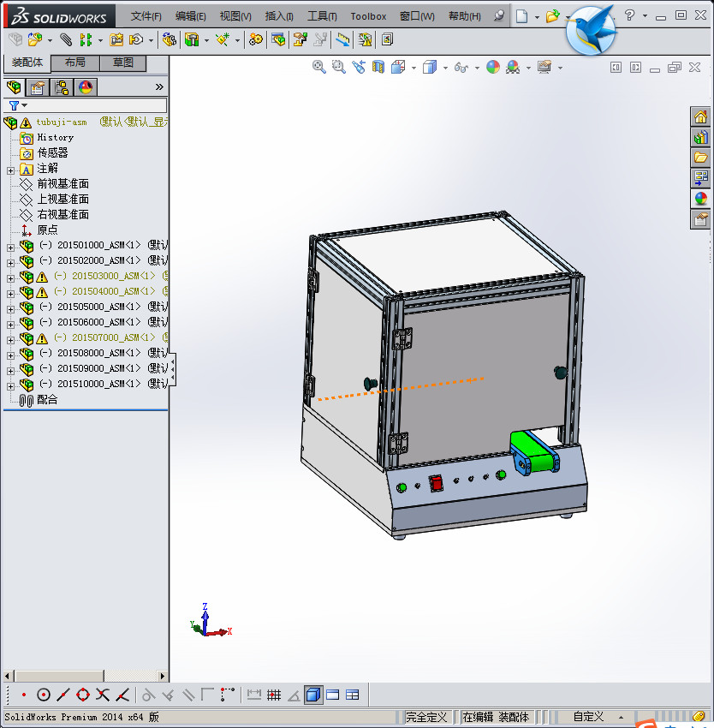Screen dimensions: 714x728
Task: Expand the 注解 annotations node
Action: pyautogui.click(x=10, y=170)
